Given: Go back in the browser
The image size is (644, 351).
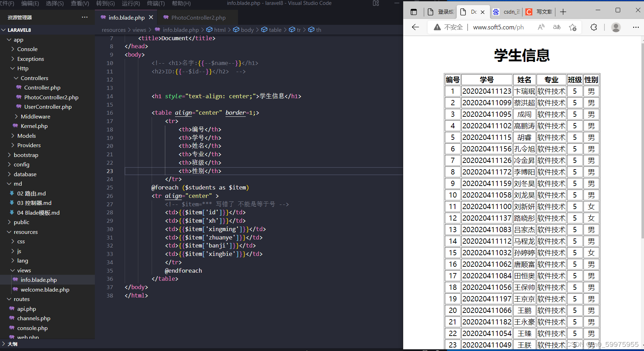Looking at the screenshot, I should coord(415,27).
